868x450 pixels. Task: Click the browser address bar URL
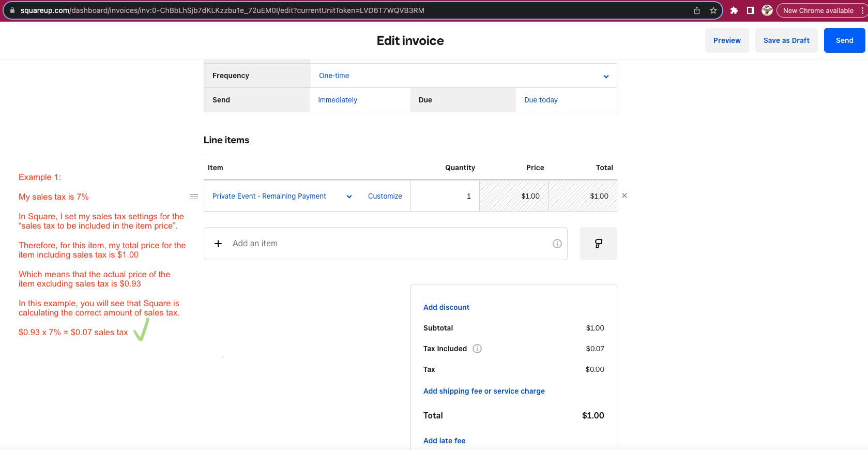[222, 10]
